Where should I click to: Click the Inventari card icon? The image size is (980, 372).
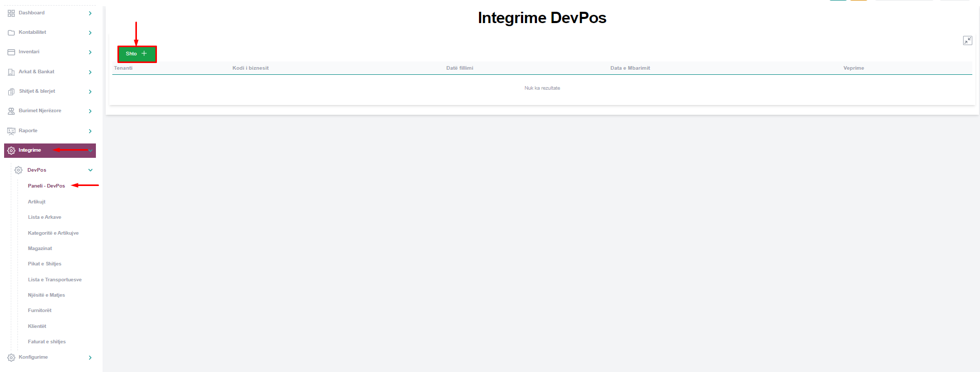coord(11,52)
